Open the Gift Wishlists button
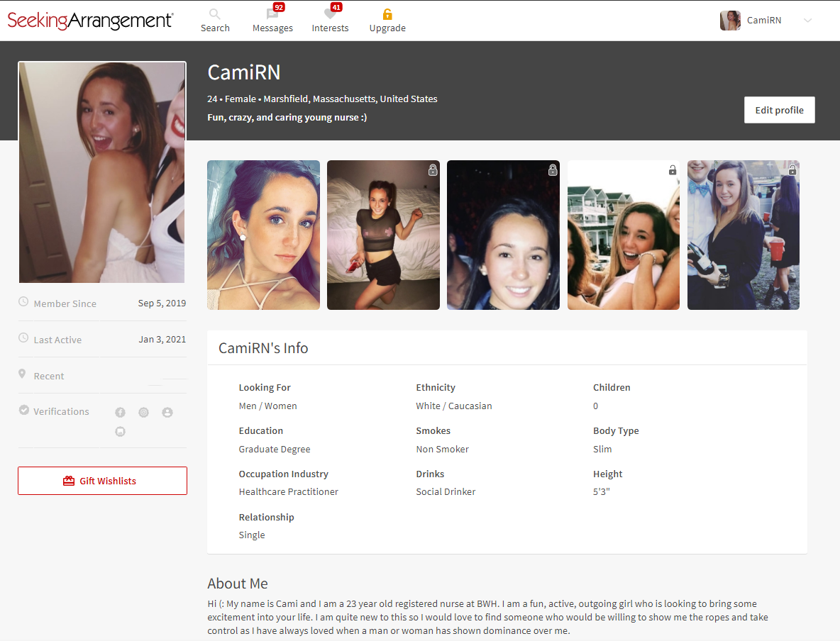 [102, 481]
